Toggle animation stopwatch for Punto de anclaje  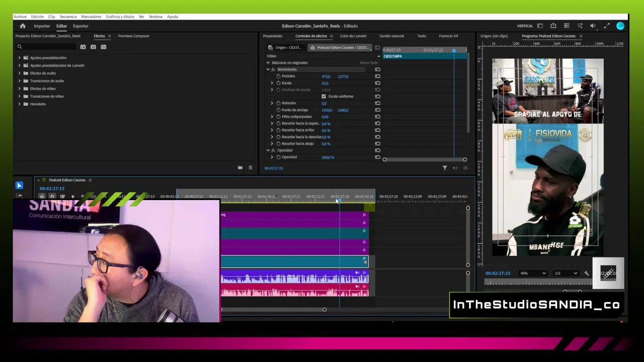click(x=278, y=110)
